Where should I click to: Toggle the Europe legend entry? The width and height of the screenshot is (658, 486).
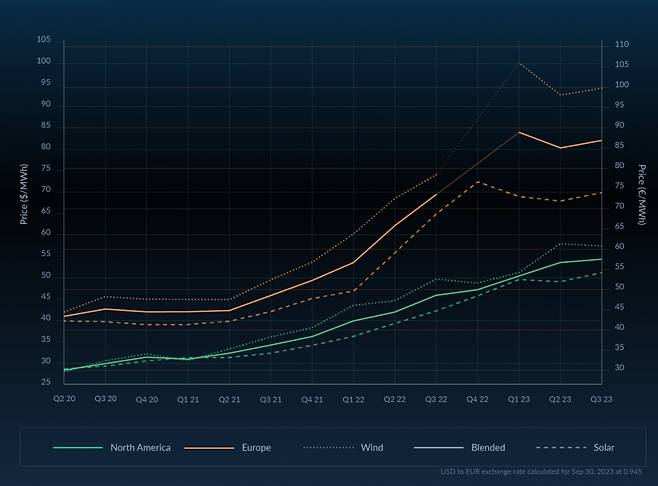(x=255, y=447)
